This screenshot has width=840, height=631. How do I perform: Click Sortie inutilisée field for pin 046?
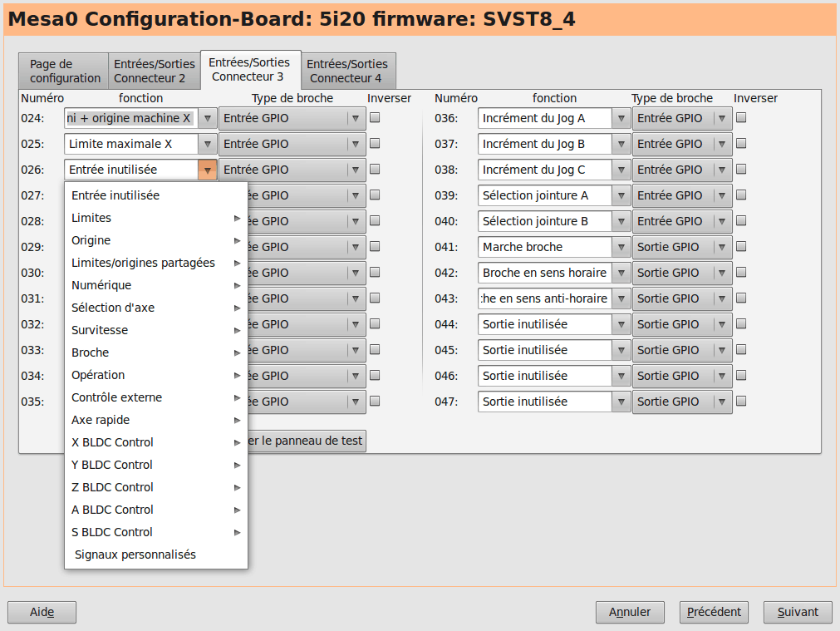pos(545,375)
